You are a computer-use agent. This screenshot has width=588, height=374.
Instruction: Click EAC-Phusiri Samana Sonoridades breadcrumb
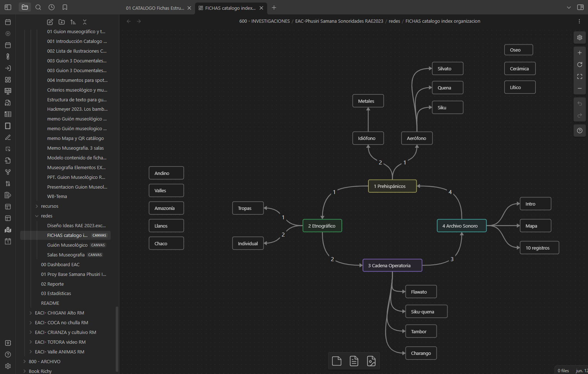click(x=339, y=21)
